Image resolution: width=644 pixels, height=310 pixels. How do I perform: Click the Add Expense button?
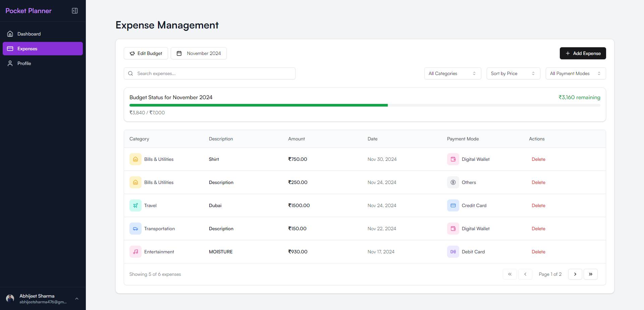(583, 53)
